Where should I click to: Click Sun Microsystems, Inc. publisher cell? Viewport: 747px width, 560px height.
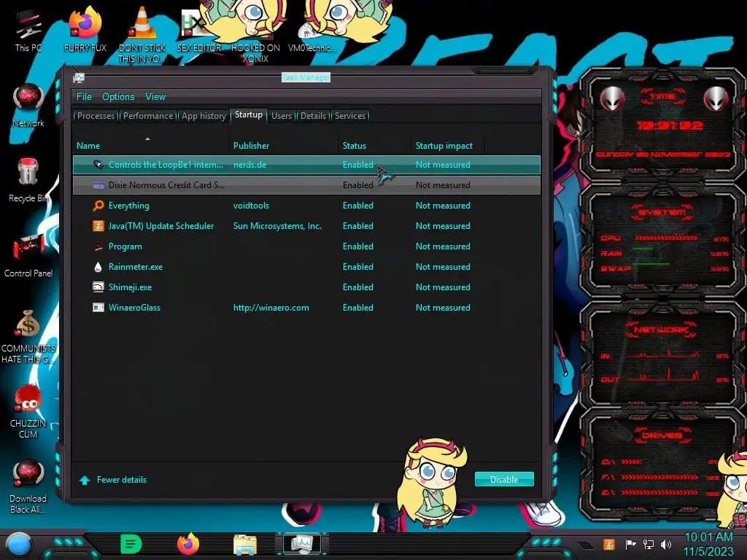(x=277, y=226)
